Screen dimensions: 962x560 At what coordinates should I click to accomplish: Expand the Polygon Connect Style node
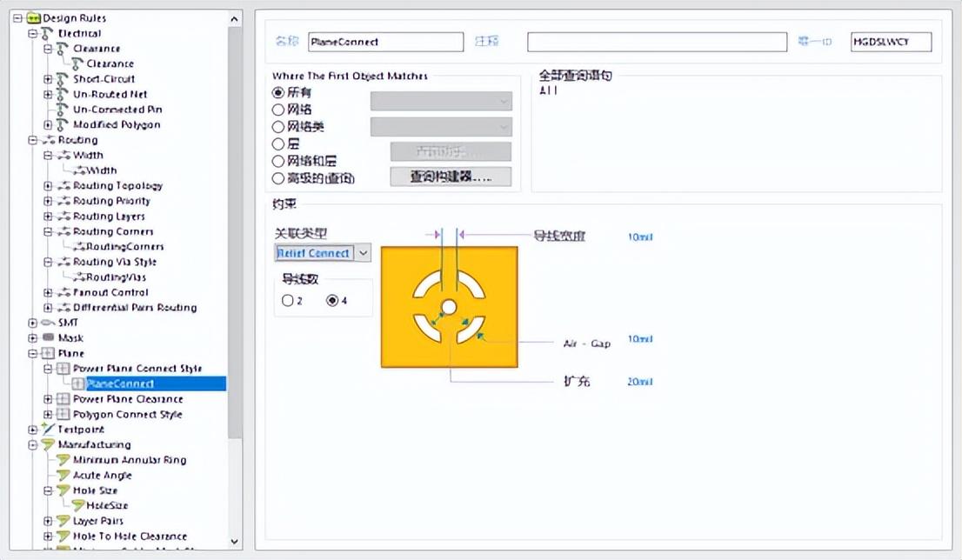[49, 415]
